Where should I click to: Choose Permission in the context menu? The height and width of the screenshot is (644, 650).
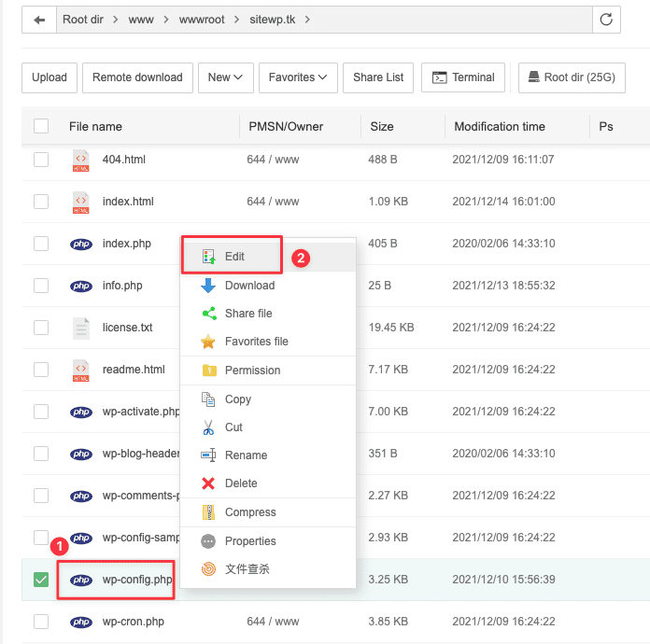pos(268,371)
